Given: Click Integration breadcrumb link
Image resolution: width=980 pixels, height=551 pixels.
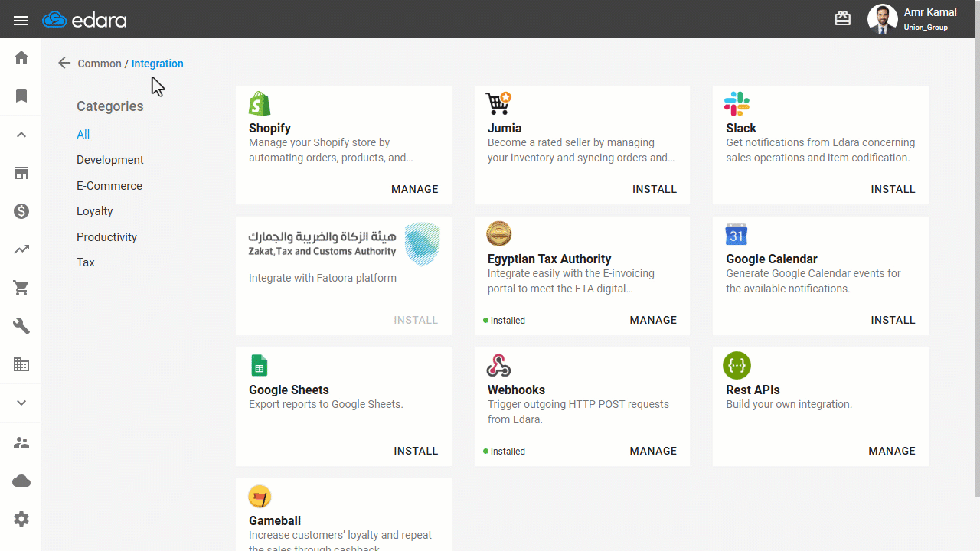Looking at the screenshot, I should [x=158, y=64].
